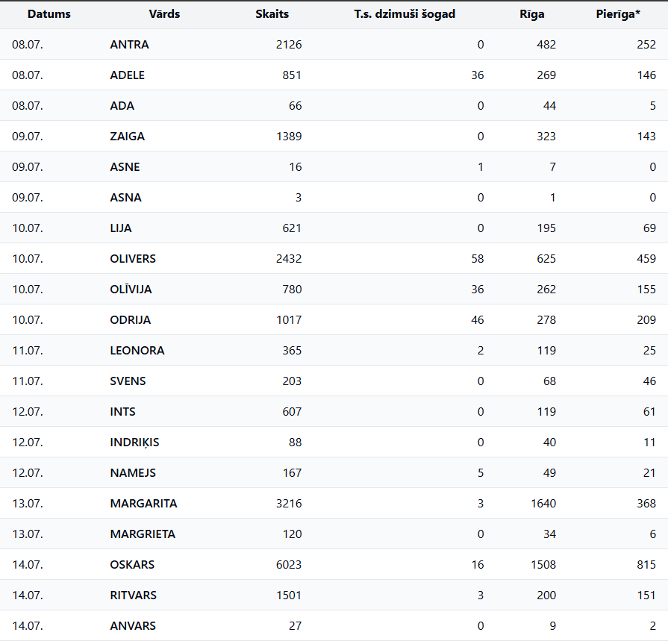Image resolution: width=668 pixels, height=644 pixels.
Task: Select the name MARGRIETA
Action: (x=143, y=534)
